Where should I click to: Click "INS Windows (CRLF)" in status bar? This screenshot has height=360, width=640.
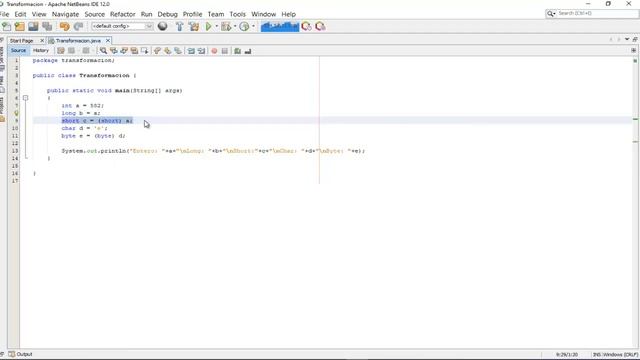[x=615, y=355]
